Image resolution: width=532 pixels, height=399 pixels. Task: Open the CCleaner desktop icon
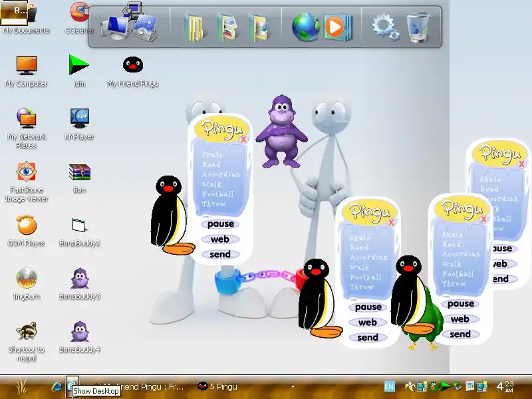pos(79,17)
